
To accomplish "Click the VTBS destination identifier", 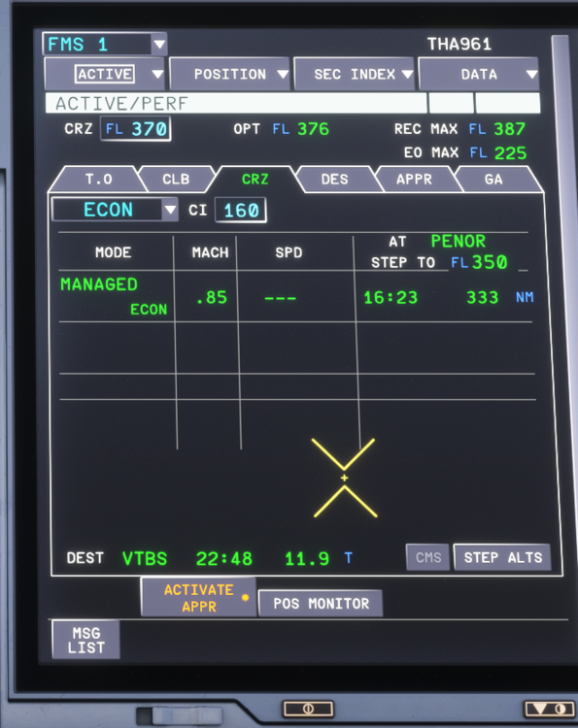I will point(145,558).
